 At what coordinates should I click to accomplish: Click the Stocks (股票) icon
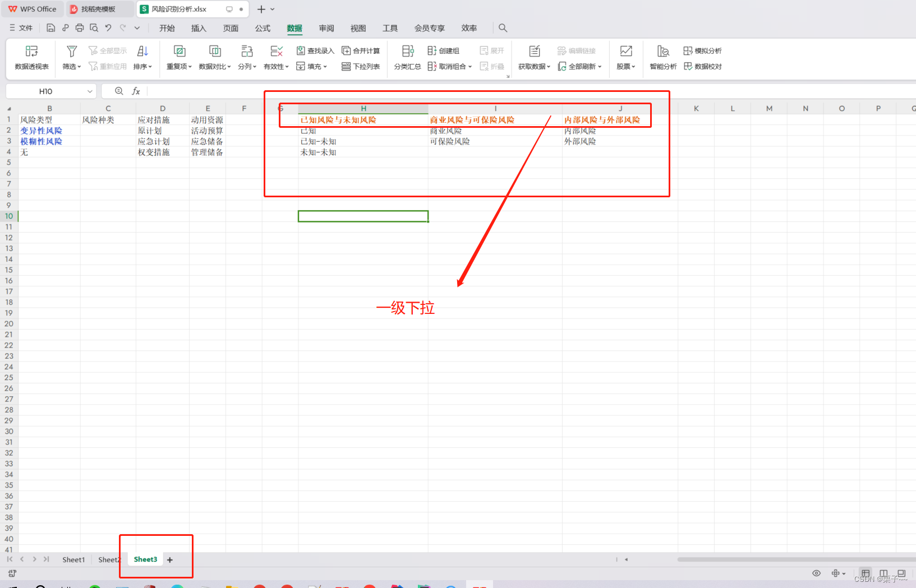626,52
